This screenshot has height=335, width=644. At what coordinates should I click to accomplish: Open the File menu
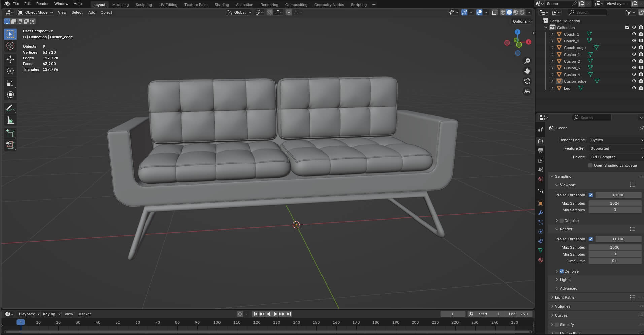[x=16, y=4]
